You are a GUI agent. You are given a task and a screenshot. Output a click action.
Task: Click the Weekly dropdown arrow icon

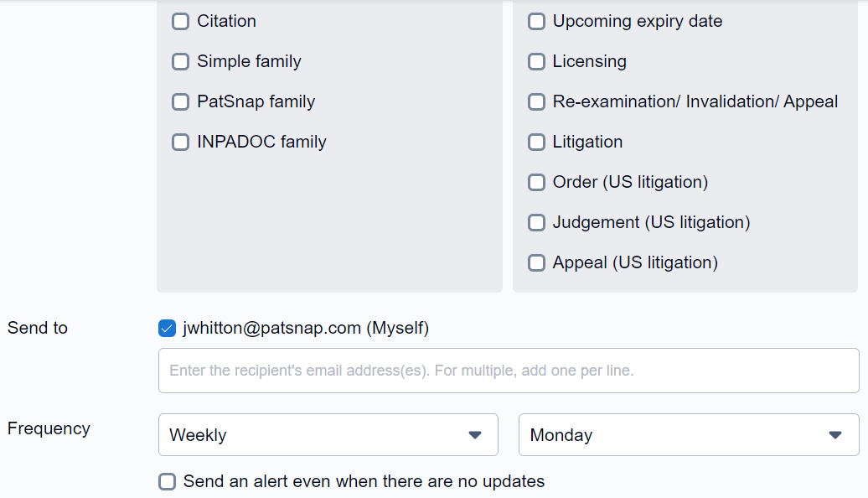click(x=475, y=435)
